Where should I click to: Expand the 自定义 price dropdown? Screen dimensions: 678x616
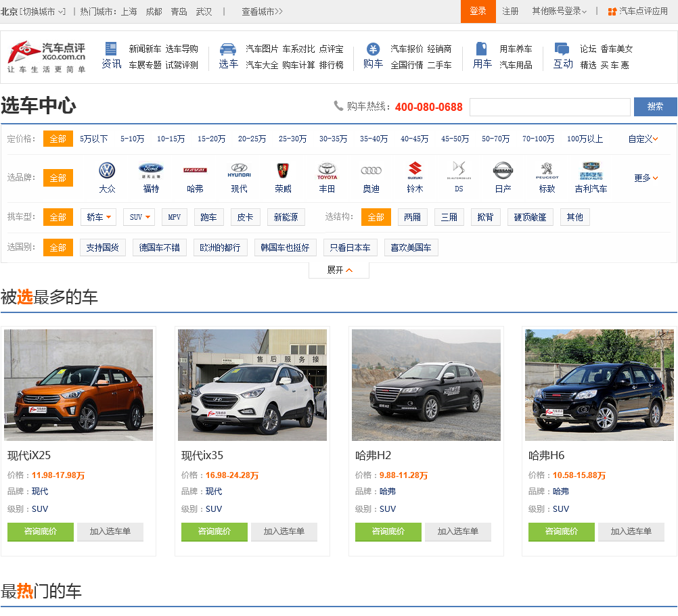click(x=643, y=139)
